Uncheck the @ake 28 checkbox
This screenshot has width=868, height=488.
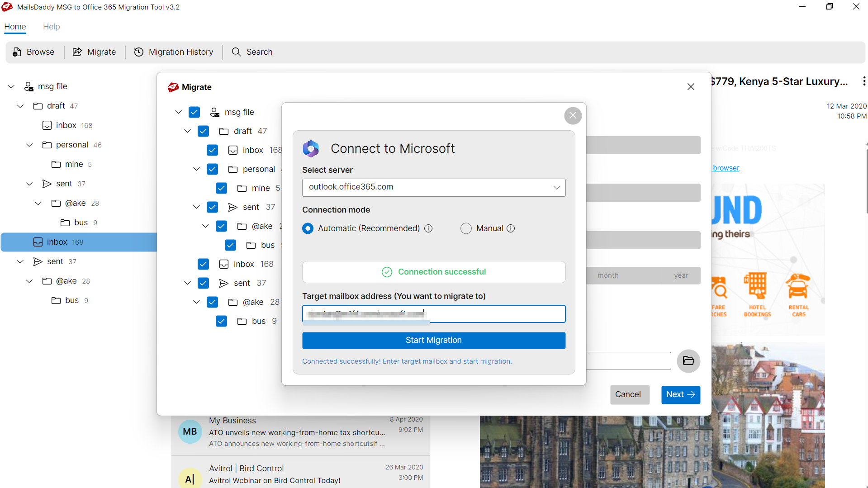[213, 302]
